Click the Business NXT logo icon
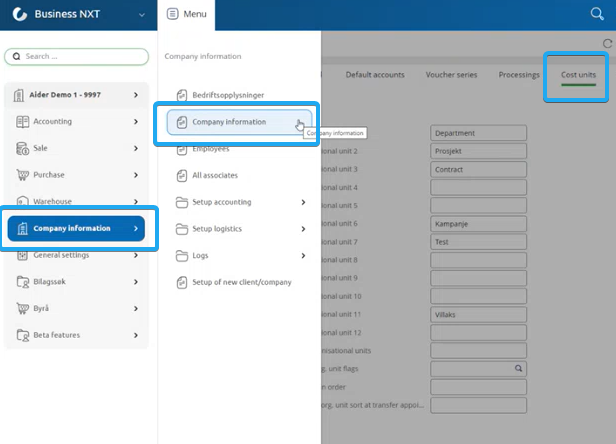This screenshot has width=616, height=444. coord(19,15)
